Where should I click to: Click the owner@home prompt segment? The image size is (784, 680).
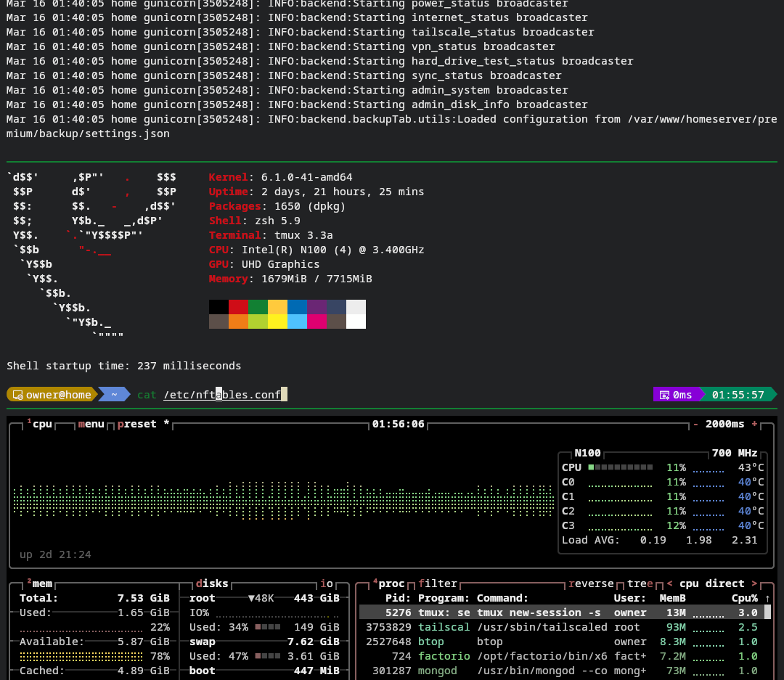(x=52, y=395)
